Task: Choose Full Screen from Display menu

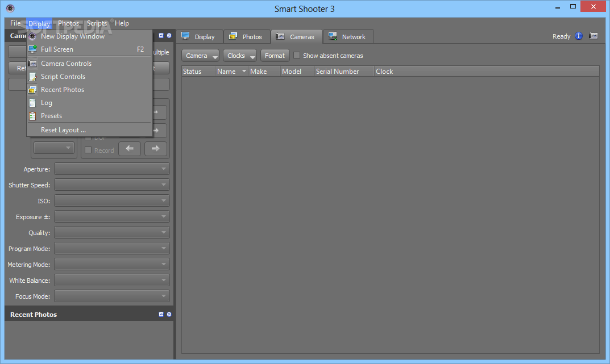Action: coord(89,49)
